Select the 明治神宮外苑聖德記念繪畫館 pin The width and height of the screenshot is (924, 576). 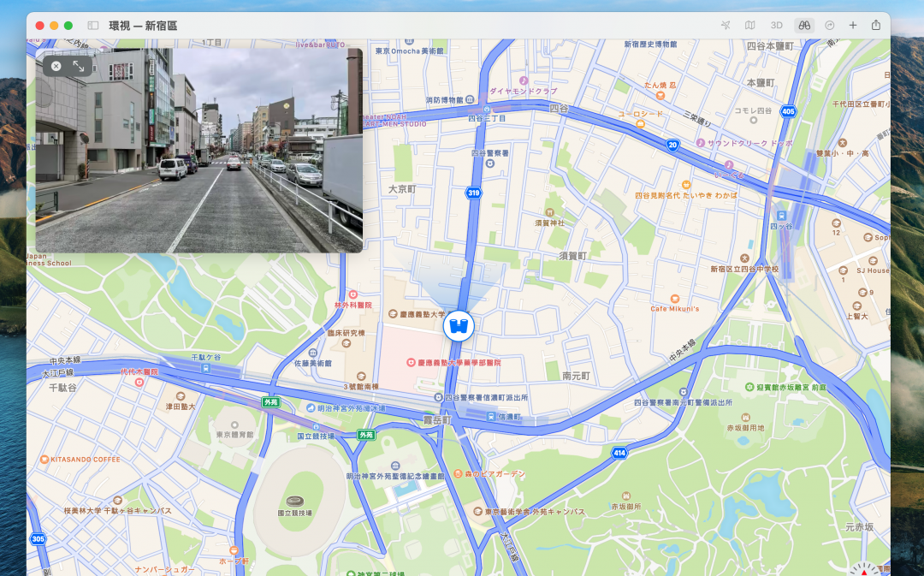click(394, 466)
